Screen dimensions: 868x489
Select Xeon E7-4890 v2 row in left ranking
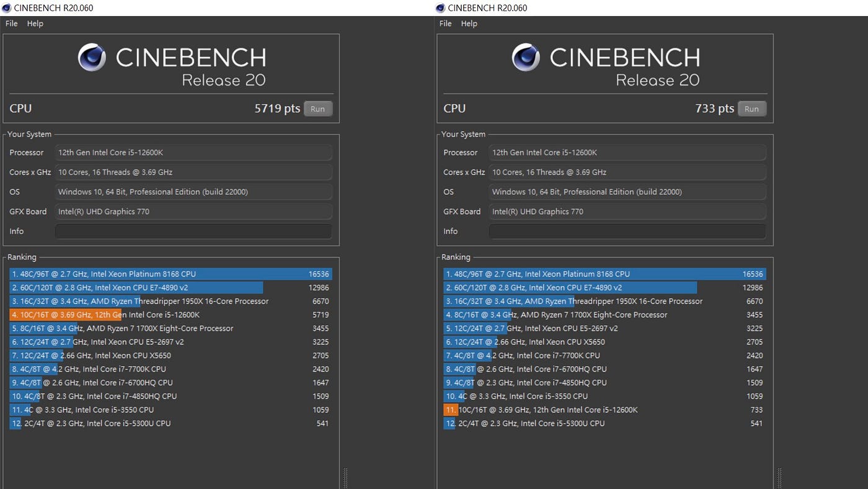tap(170, 287)
